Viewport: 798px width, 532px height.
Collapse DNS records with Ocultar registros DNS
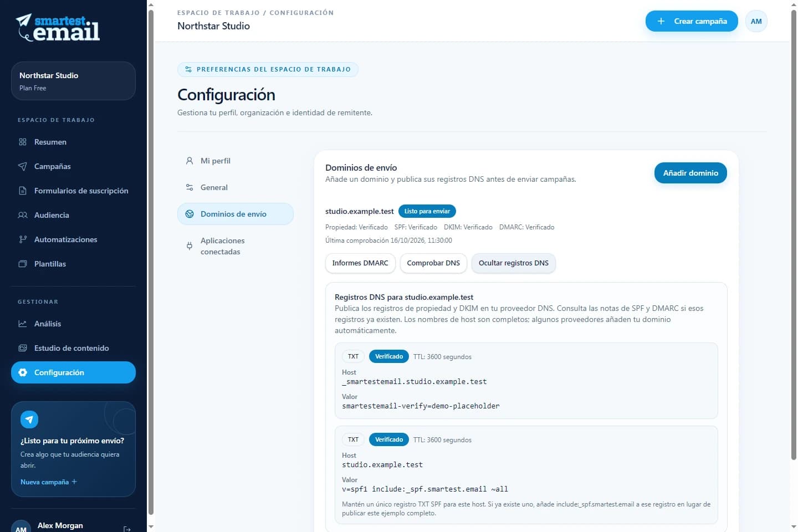tap(514, 263)
